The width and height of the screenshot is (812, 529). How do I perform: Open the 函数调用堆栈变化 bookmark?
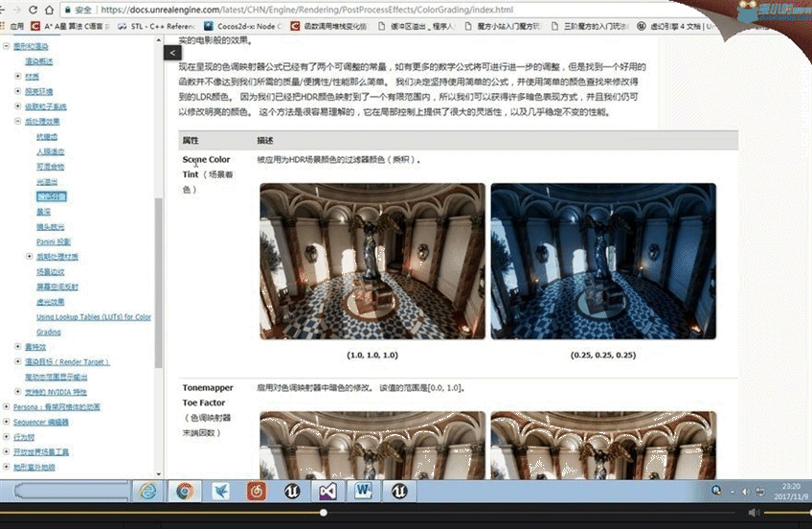pos(328,26)
